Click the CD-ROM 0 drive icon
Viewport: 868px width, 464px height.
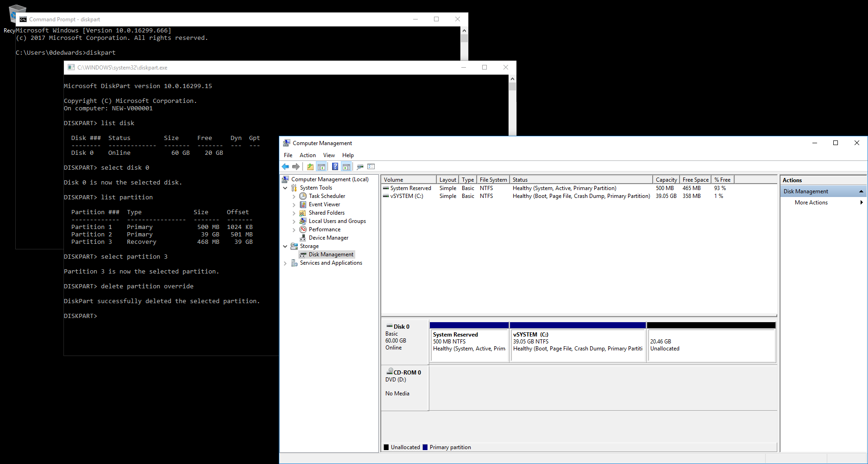(390, 372)
